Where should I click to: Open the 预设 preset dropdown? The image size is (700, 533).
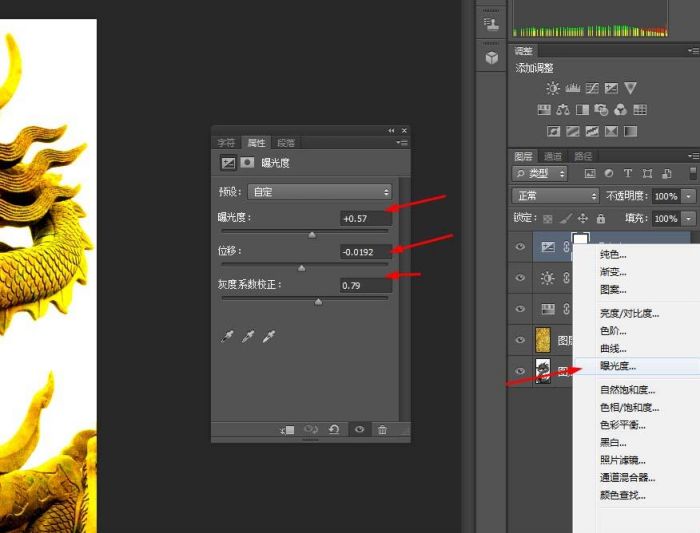[x=318, y=192]
